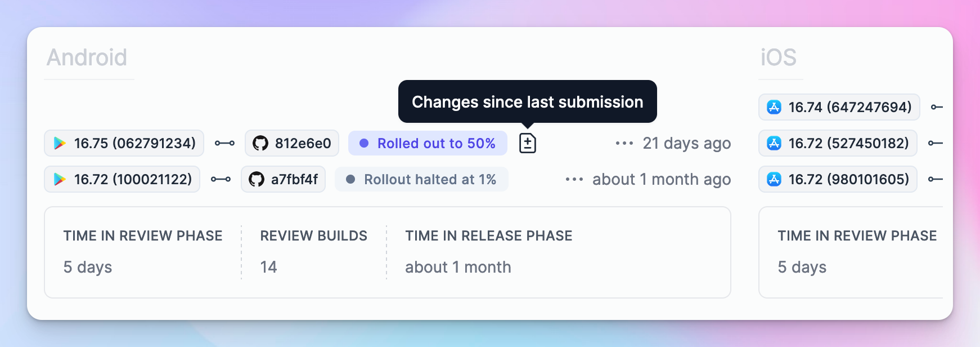Select the Android platform heading
The width and height of the screenshot is (980, 347).
tap(87, 57)
